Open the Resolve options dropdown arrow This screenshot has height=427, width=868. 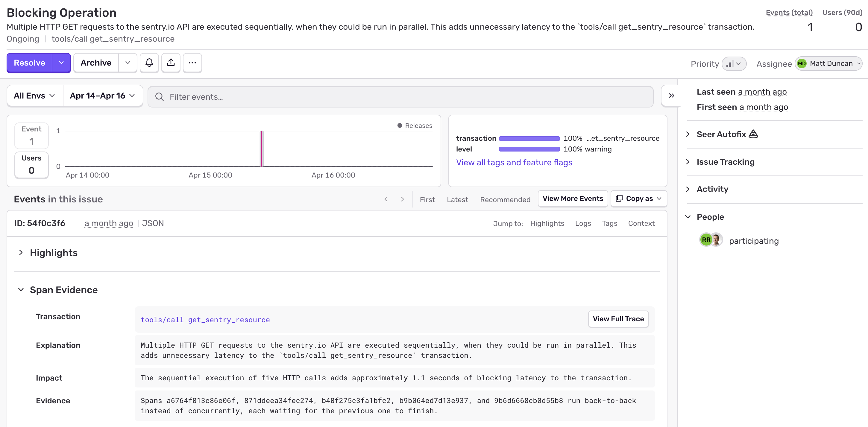[61, 63]
